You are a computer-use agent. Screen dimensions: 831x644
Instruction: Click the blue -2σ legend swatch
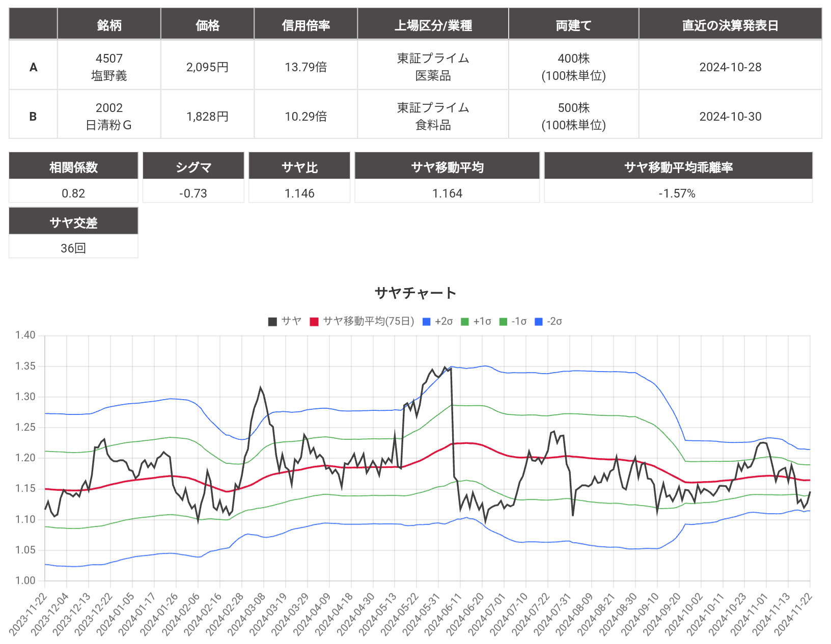(539, 322)
